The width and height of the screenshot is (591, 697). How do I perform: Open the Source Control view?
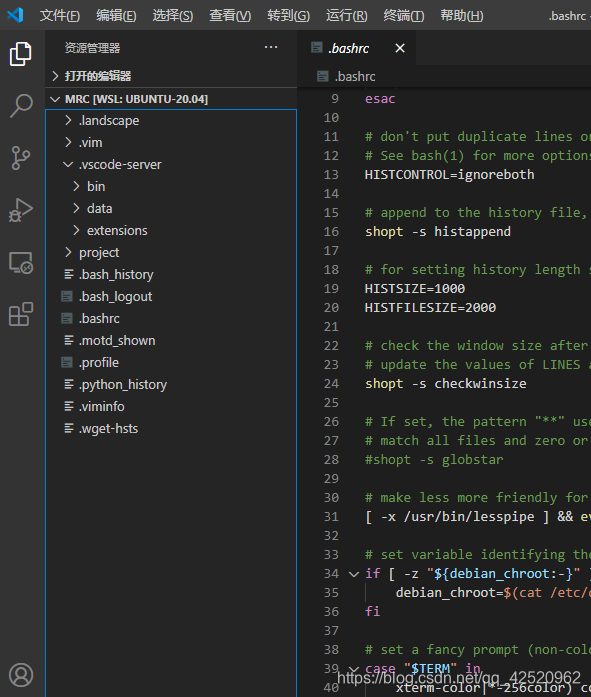coord(21,158)
